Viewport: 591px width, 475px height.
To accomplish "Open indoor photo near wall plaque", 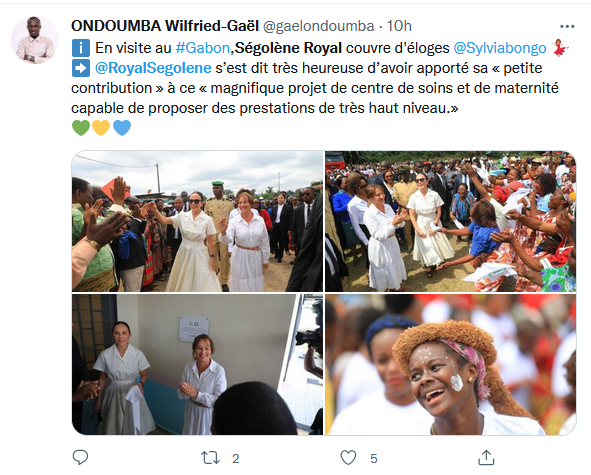I will [198, 365].
